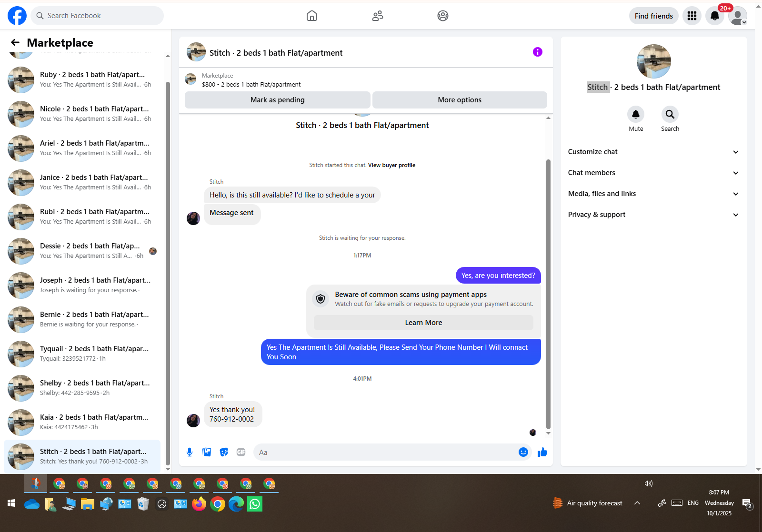
Task: Open the Groups icon in top navigation
Action: (x=443, y=16)
